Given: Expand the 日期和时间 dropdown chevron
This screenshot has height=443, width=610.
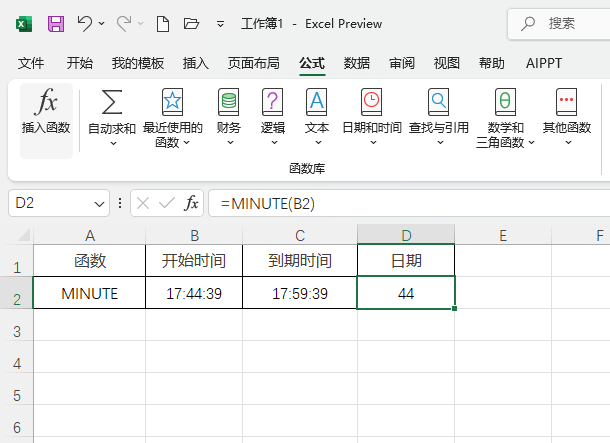Looking at the screenshot, I should 373,143.
